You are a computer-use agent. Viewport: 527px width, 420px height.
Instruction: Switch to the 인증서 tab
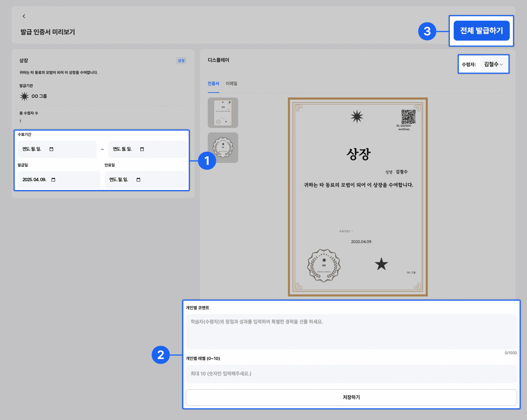pos(213,84)
